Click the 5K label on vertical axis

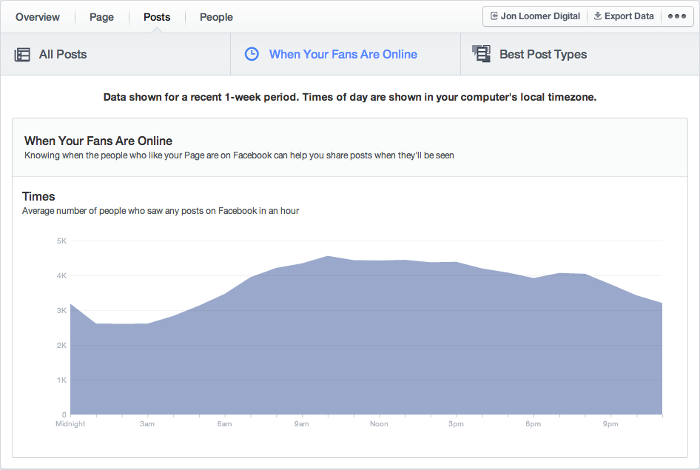click(62, 241)
